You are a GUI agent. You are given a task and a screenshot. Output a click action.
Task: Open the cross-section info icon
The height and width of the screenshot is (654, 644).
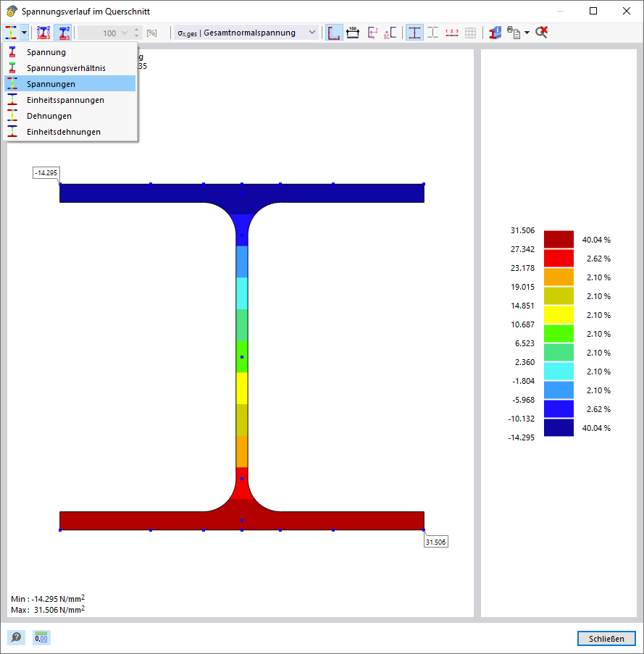(x=495, y=33)
